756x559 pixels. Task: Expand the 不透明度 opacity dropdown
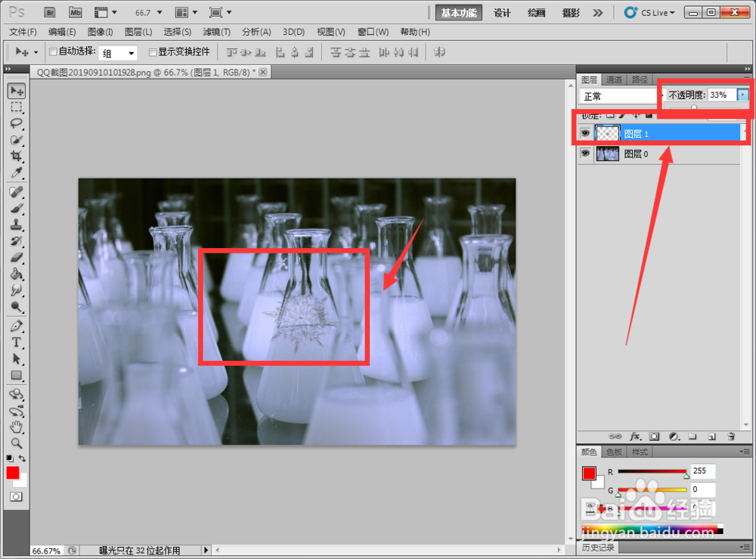coord(743,95)
